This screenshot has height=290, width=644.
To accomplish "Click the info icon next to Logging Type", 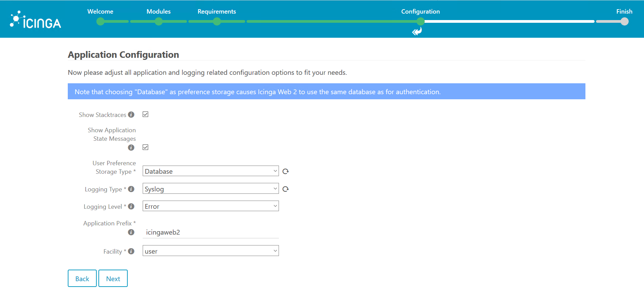I will [x=131, y=189].
